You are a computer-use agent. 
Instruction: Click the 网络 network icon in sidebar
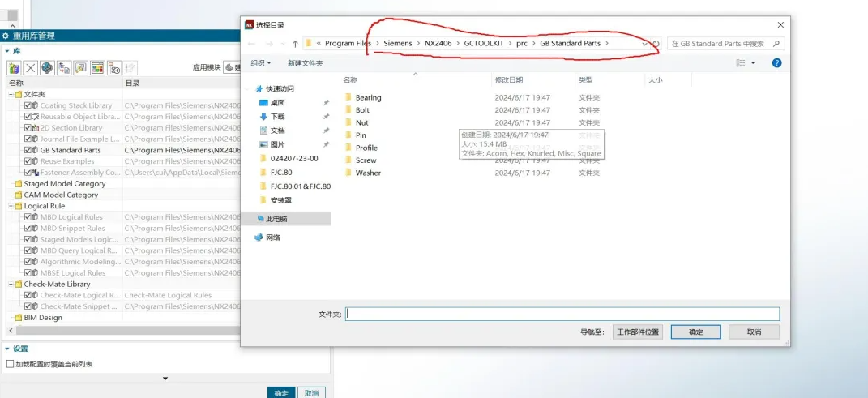tap(259, 238)
